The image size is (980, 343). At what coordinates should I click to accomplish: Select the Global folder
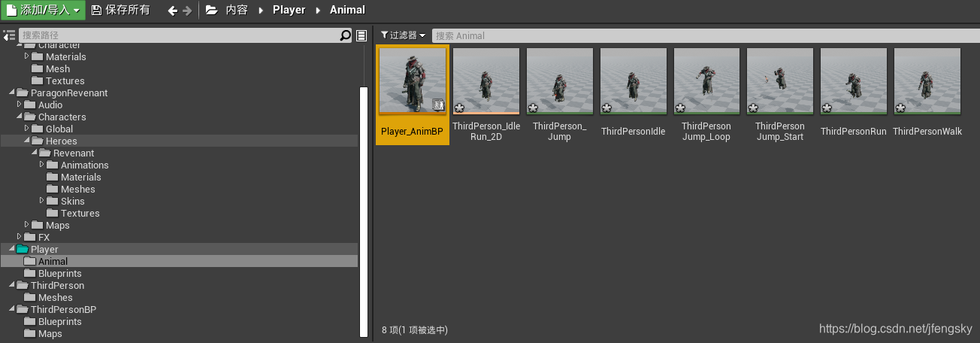click(x=59, y=129)
